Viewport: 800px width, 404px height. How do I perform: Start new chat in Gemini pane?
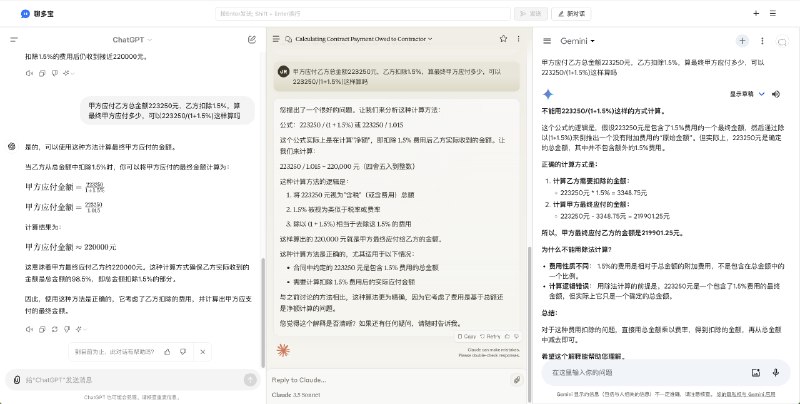pos(742,41)
